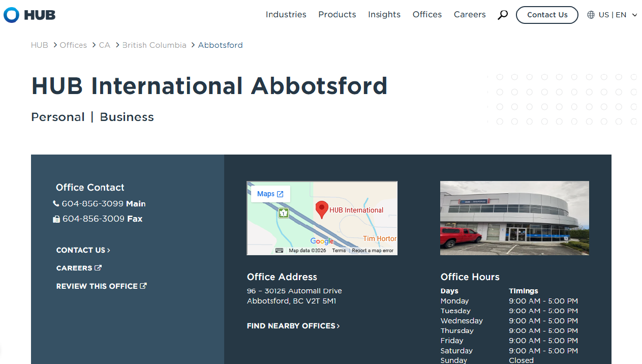
Task: View the office building photo
Action: click(514, 218)
